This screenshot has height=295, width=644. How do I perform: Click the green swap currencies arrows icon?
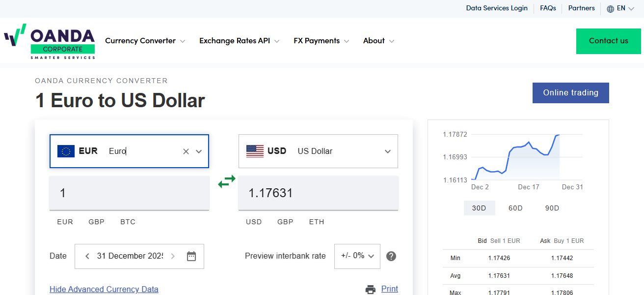(227, 181)
